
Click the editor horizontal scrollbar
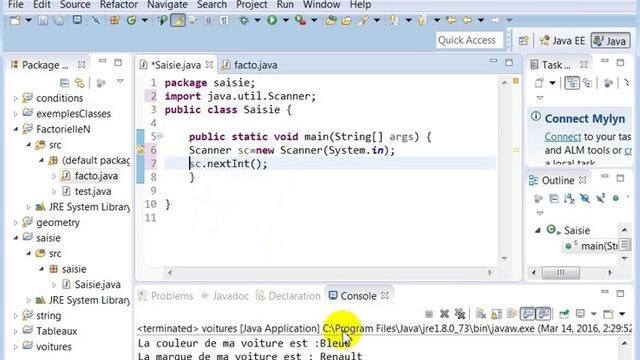330,273
